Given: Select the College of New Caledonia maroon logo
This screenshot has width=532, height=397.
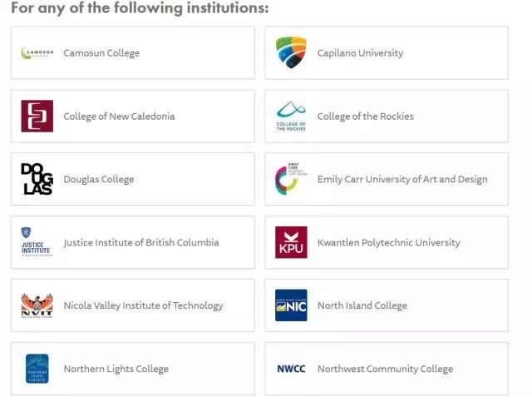Looking at the screenshot, I should tap(37, 116).
